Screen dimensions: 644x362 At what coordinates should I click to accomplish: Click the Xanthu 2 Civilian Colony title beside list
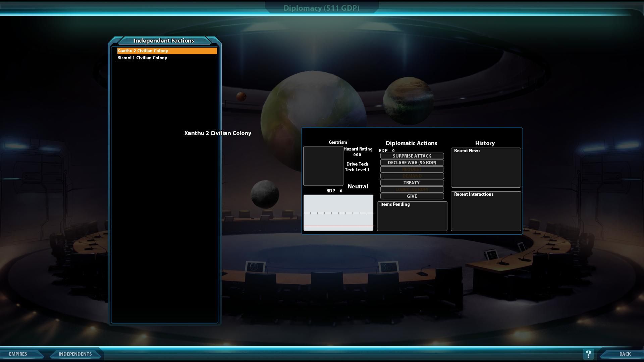218,133
